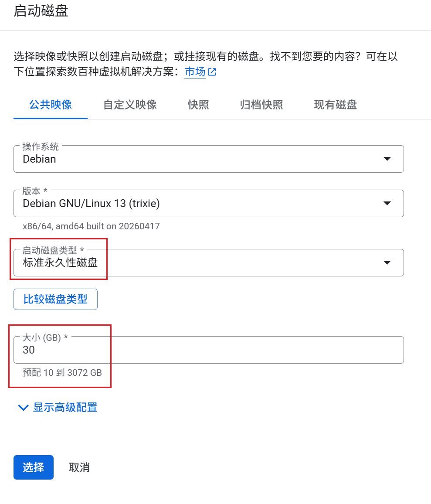Go to the 归档快照 tab

coord(261,105)
